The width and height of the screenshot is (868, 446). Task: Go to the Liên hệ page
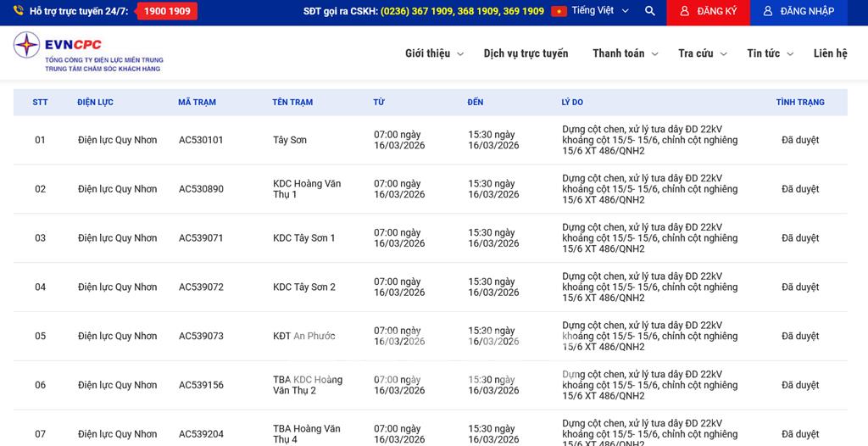(830, 53)
